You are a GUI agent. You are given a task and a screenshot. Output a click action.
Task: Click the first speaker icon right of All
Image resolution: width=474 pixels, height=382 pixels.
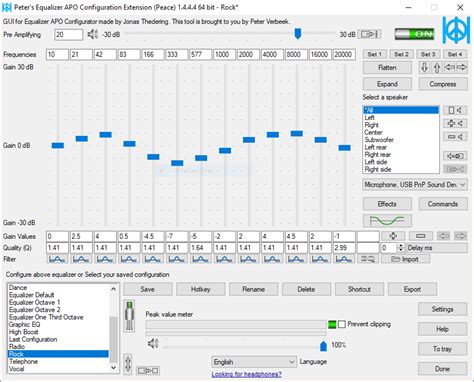(455, 110)
